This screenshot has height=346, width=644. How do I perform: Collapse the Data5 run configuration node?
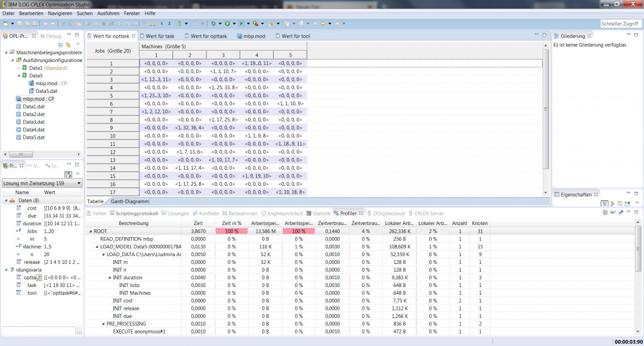pyautogui.click(x=19, y=76)
